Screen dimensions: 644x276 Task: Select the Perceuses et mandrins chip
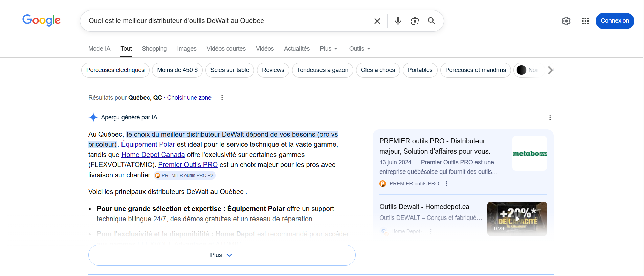point(475,70)
